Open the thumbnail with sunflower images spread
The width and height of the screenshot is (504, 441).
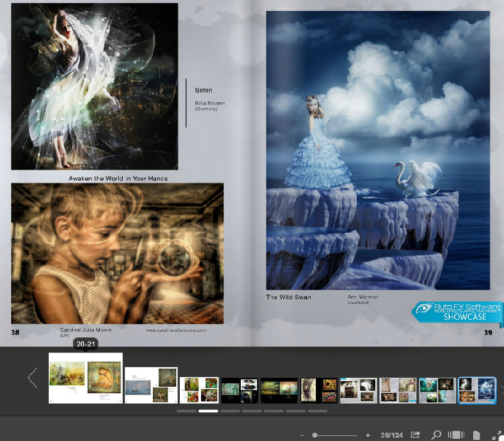pyautogui.click(x=319, y=390)
